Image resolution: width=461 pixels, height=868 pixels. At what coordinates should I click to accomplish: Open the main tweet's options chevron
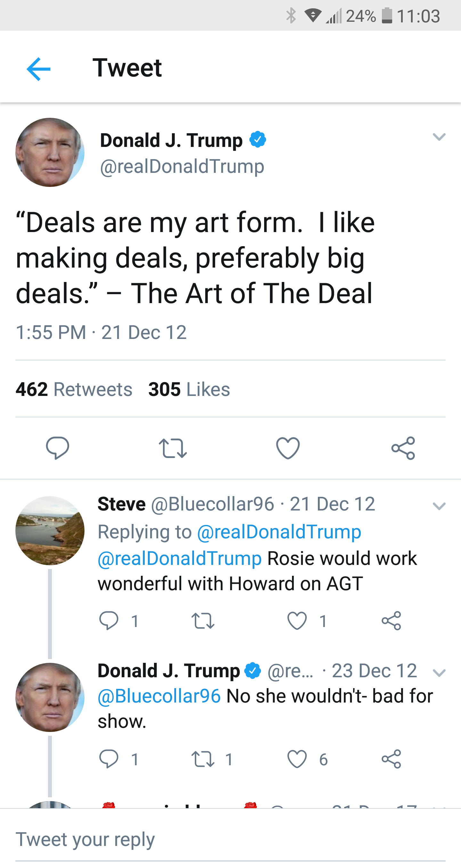(439, 136)
